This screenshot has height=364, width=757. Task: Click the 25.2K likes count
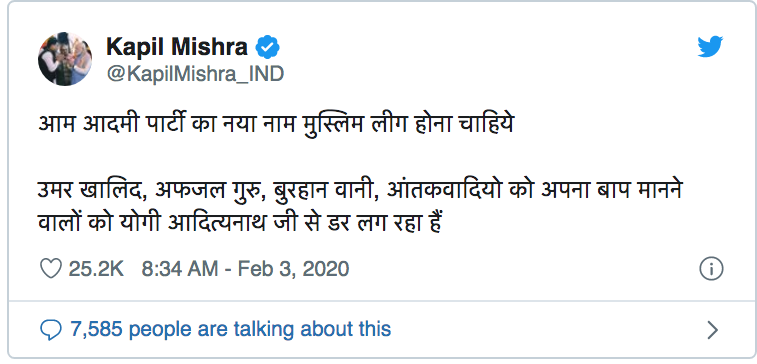coord(96,269)
